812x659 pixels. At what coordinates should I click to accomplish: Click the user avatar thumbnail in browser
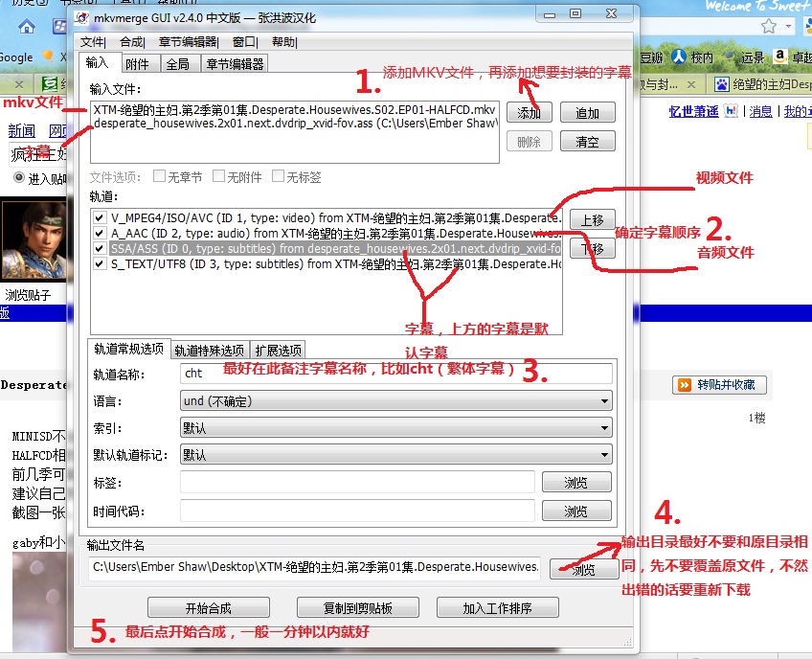coord(34,239)
